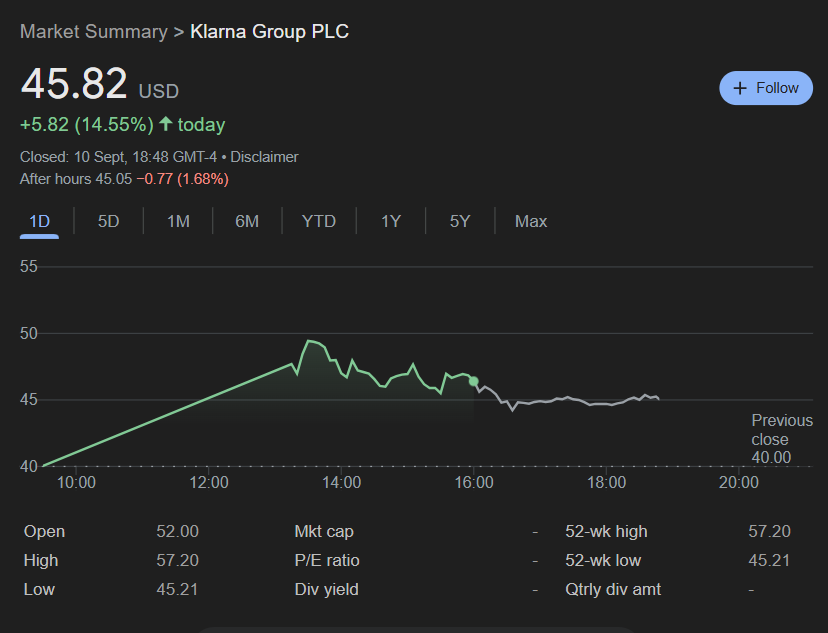The image size is (828, 633).
Task: Click the Low value 45.21 in left column
Action: pos(177,589)
